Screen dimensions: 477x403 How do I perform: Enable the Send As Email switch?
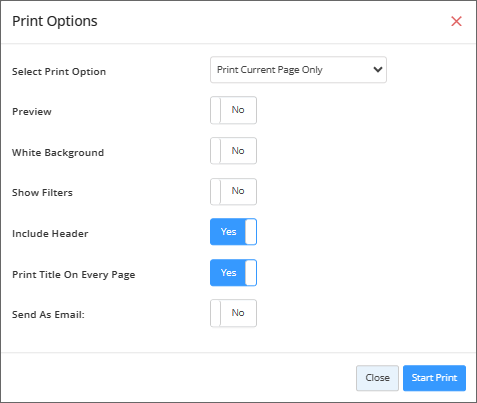pos(233,313)
